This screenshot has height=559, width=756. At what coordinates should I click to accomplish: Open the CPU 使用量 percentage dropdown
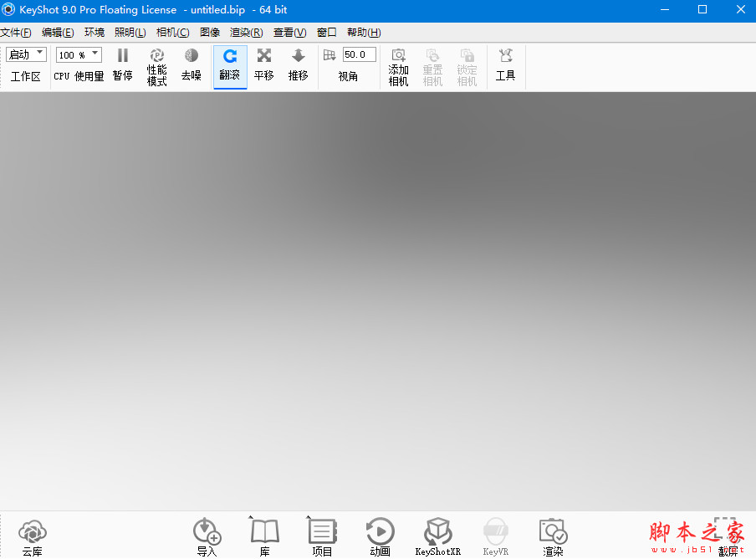pyautogui.click(x=78, y=54)
